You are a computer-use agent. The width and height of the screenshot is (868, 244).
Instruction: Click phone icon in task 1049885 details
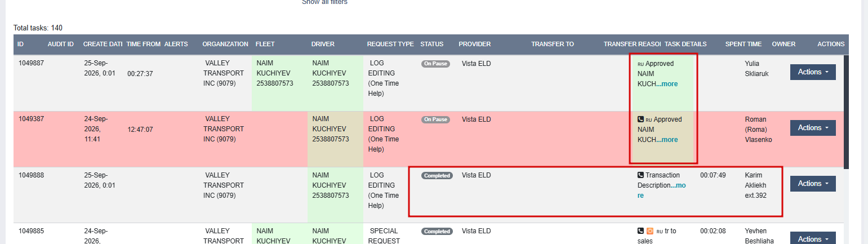coord(640,231)
